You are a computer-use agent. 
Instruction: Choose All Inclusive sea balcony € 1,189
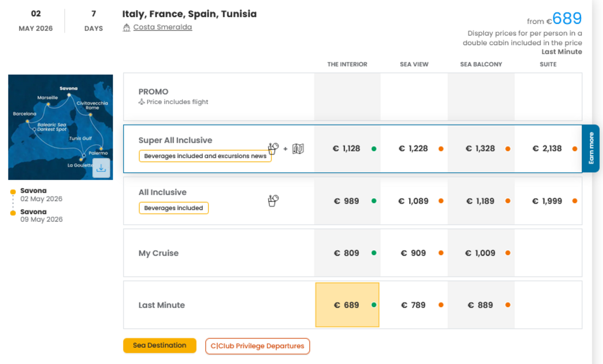point(480,201)
